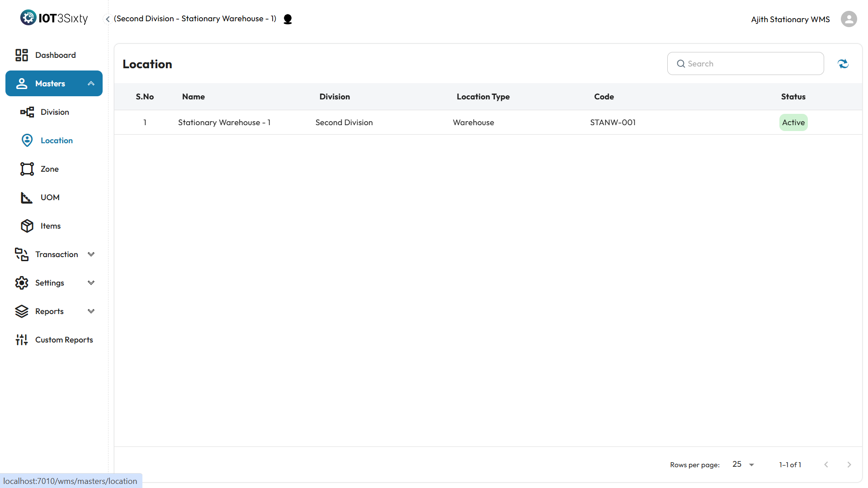Expand the Settings menu
This screenshot has height=488, width=868.
(91, 283)
